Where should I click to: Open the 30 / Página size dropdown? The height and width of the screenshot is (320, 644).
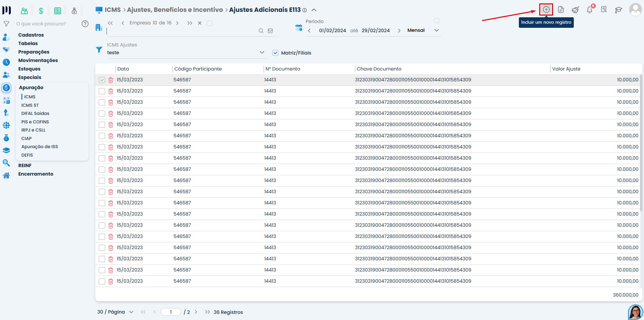click(x=131, y=312)
